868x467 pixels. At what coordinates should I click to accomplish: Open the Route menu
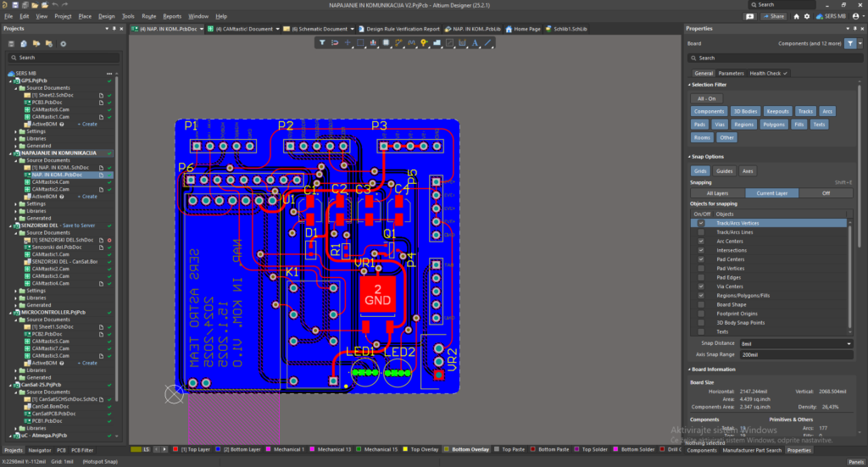point(148,16)
